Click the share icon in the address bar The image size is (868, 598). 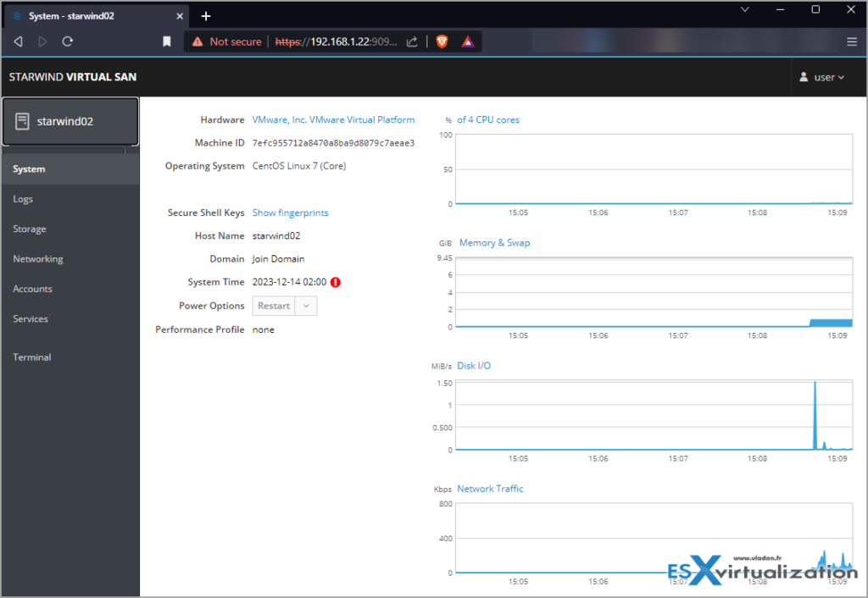tap(411, 41)
